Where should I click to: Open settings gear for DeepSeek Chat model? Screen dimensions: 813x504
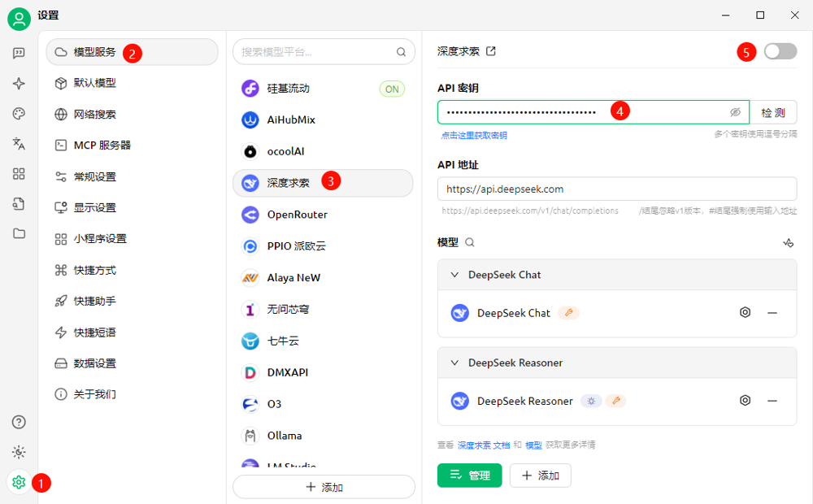(745, 313)
